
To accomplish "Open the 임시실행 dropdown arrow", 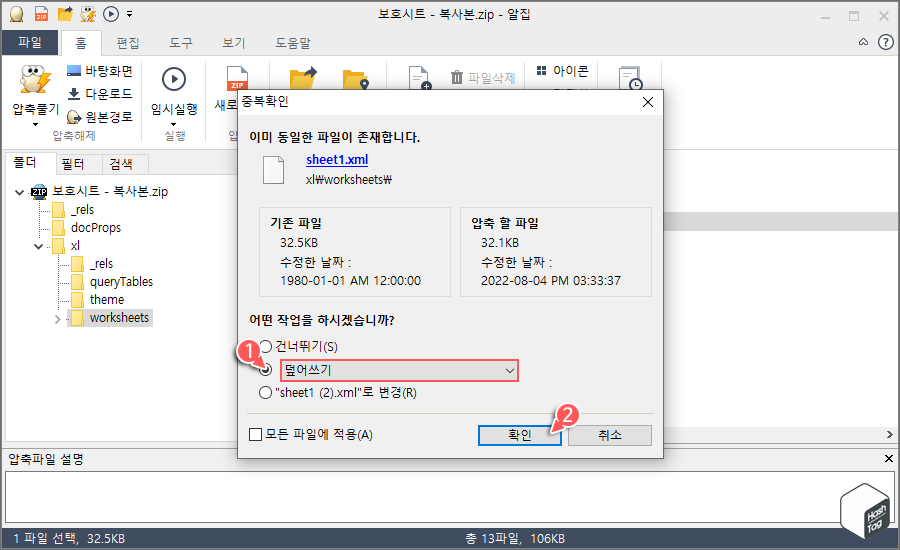I will tap(174, 124).
